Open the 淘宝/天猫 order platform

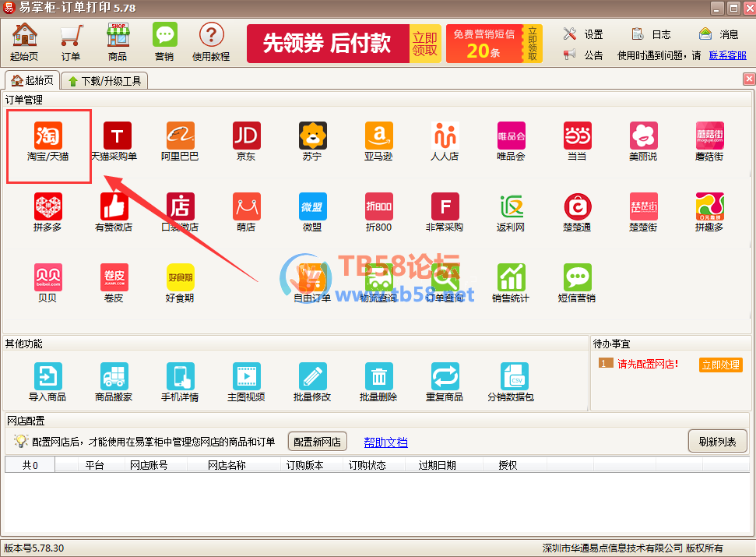click(47, 141)
